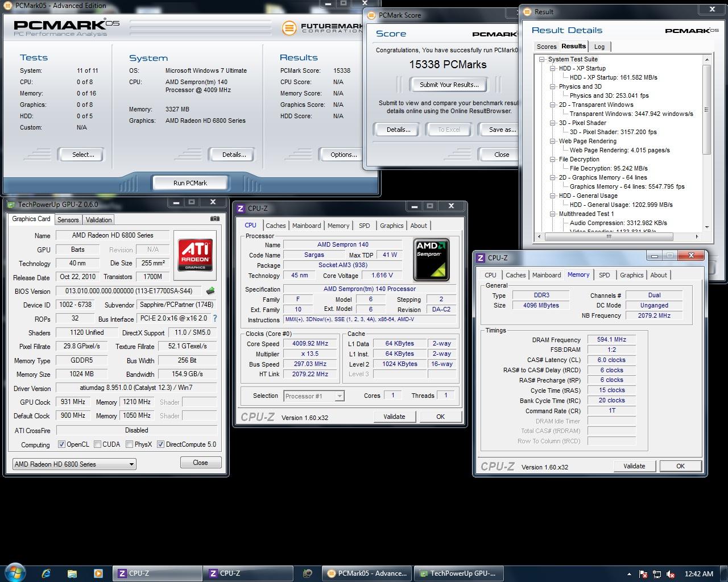The width and height of the screenshot is (728, 582).
Task: Open the Processor #1 selection dropdown
Action: point(313,396)
